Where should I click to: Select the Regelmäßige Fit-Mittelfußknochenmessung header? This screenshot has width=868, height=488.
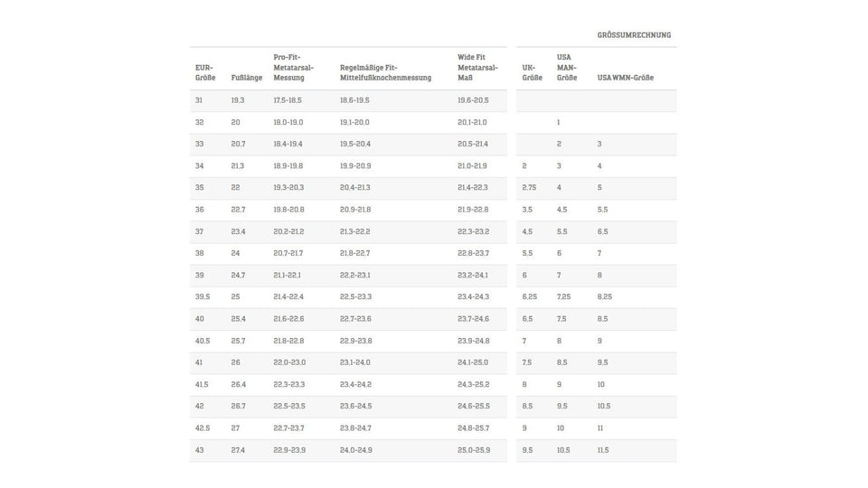(x=381, y=72)
